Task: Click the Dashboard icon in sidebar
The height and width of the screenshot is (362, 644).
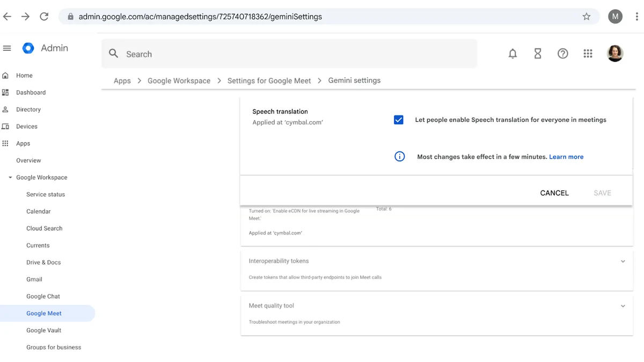Action: (x=5, y=92)
